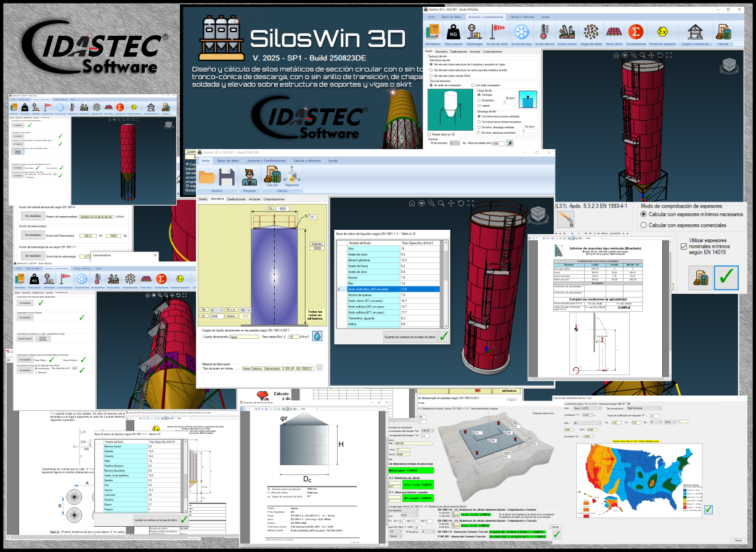
Task: Choose Sin tolva, descarga centrada option
Action: click(479, 128)
